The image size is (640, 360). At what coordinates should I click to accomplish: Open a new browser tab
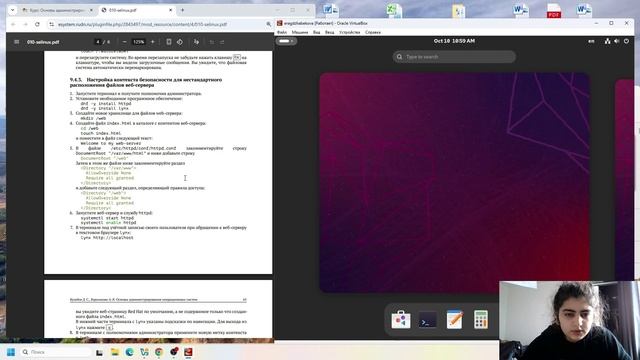point(182,10)
